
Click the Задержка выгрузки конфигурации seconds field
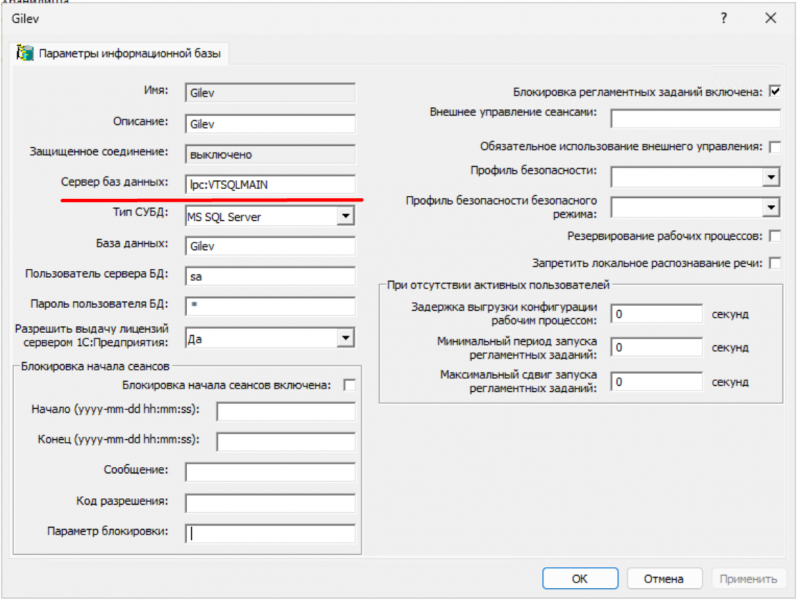click(x=657, y=314)
